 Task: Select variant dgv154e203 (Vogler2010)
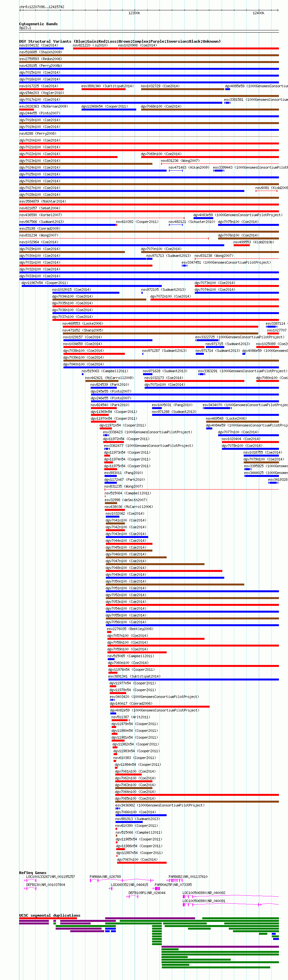41,93
